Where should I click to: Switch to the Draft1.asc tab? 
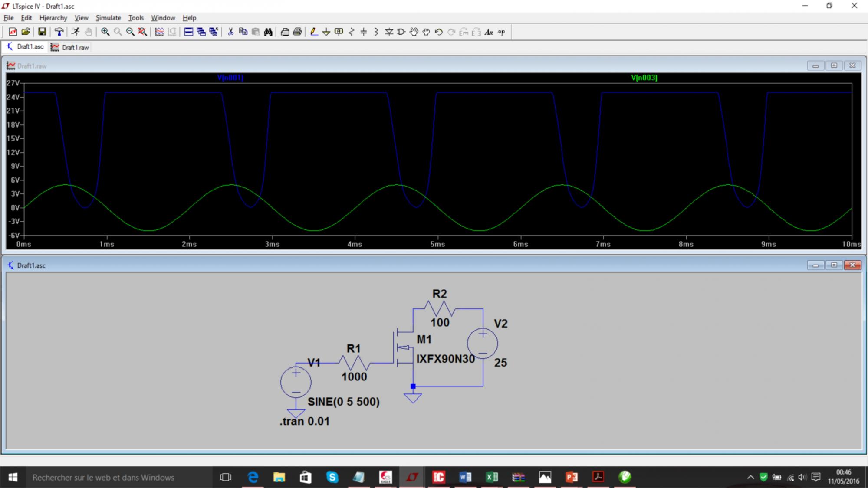[x=25, y=47]
